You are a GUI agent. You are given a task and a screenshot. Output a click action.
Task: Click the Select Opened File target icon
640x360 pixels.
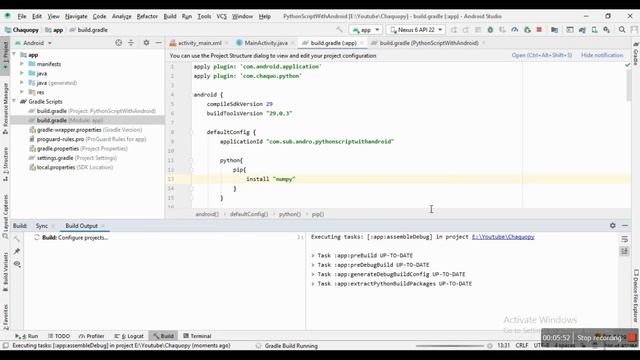click(x=118, y=42)
